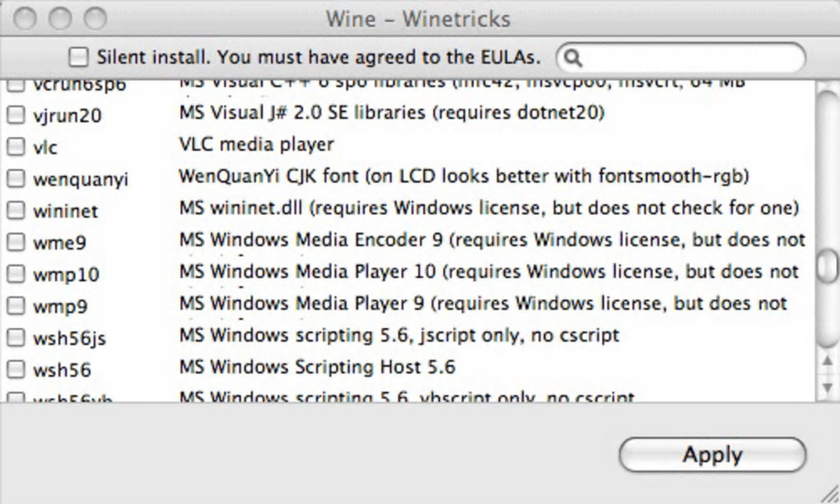Click the scrollbar up arrow
Image resolution: width=840 pixels, height=504 pixels.
pos(828,362)
